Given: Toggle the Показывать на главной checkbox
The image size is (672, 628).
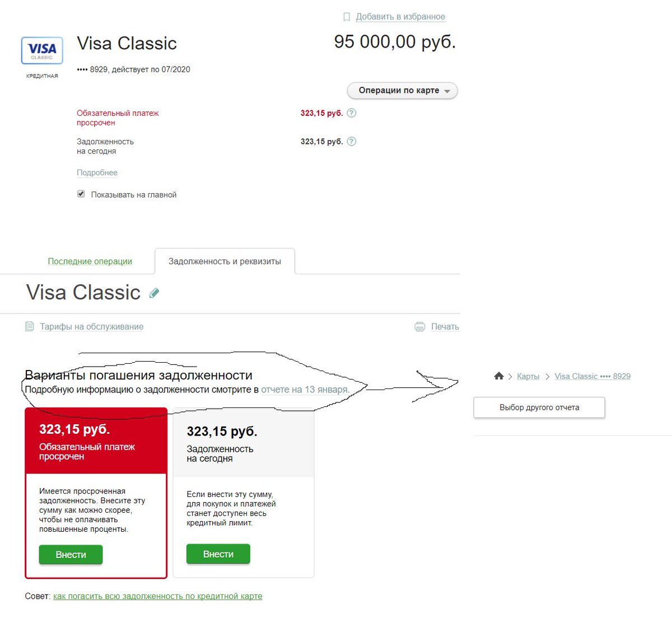Looking at the screenshot, I should pos(81,194).
